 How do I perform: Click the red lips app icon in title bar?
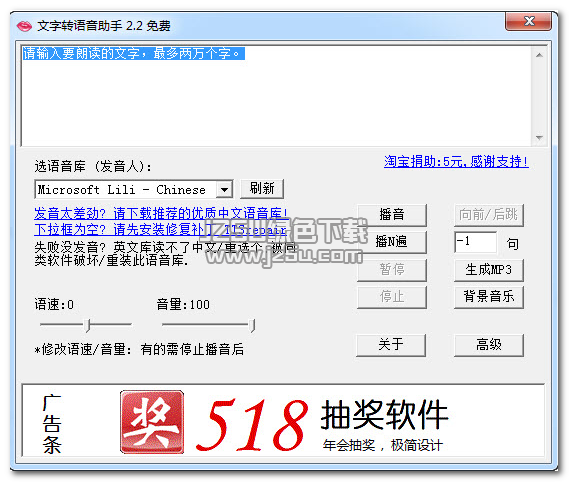click(x=24, y=26)
